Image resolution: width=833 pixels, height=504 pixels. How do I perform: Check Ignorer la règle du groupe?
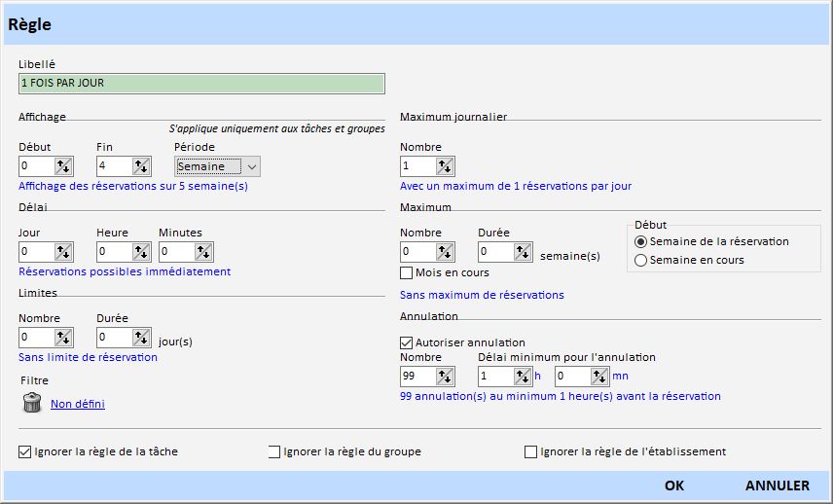click(274, 451)
